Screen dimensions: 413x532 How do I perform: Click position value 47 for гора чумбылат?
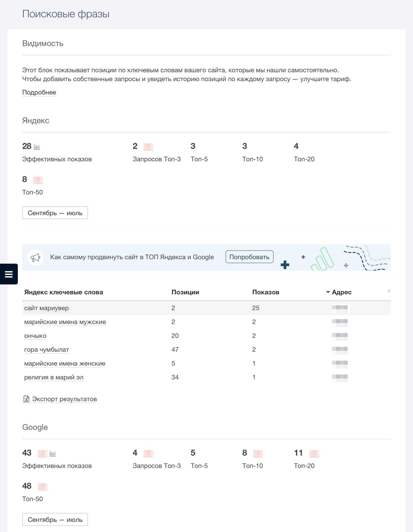[175, 349]
